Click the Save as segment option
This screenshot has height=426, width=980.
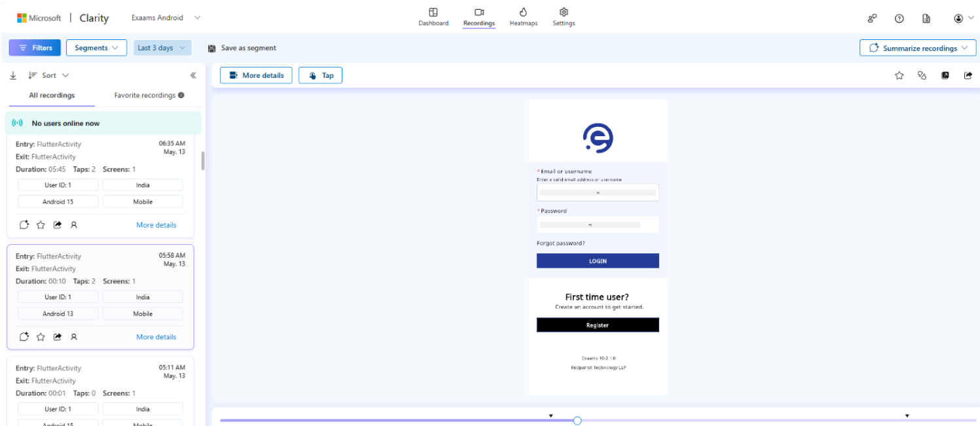(x=244, y=47)
